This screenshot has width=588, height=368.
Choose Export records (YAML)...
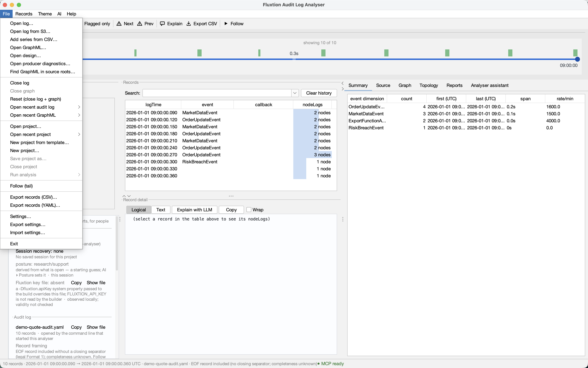[x=41, y=205]
